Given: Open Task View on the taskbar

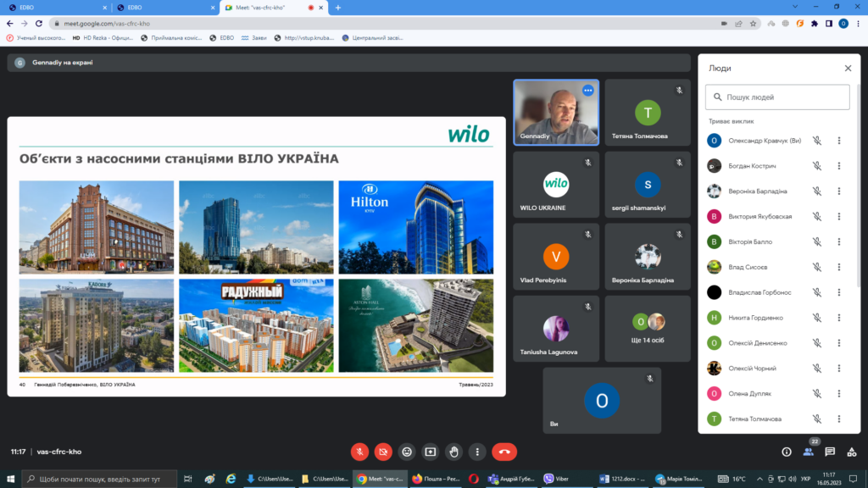Looking at the screenshot, I should (x=187, y=479).
